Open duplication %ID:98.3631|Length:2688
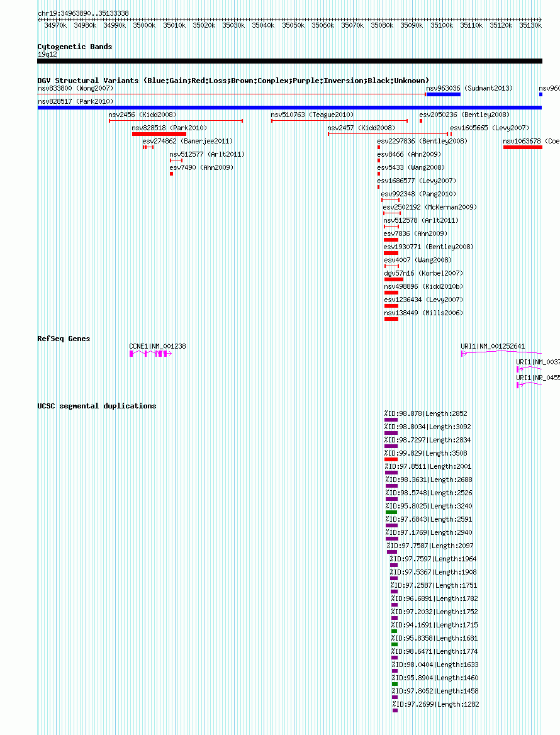This screenshot has width=560, height=735. pos(428,480)
